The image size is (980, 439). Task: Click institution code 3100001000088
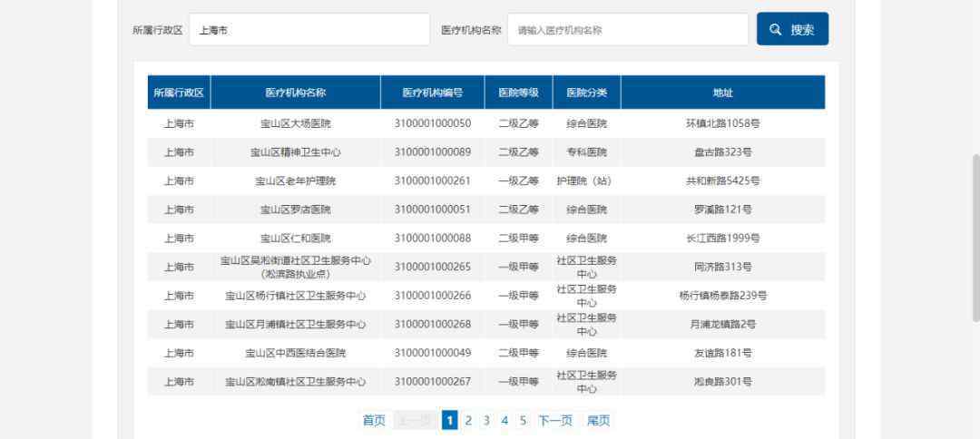433,239
